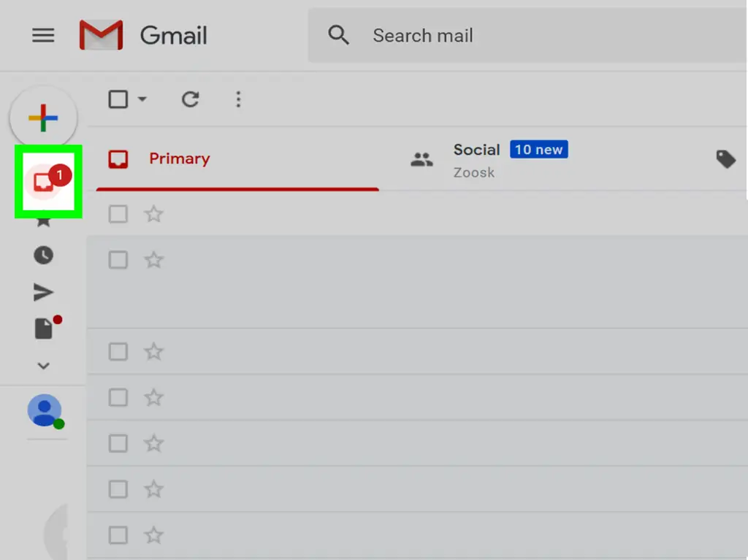
Task: Open the hamburger main menu
Action: [43, 36]
